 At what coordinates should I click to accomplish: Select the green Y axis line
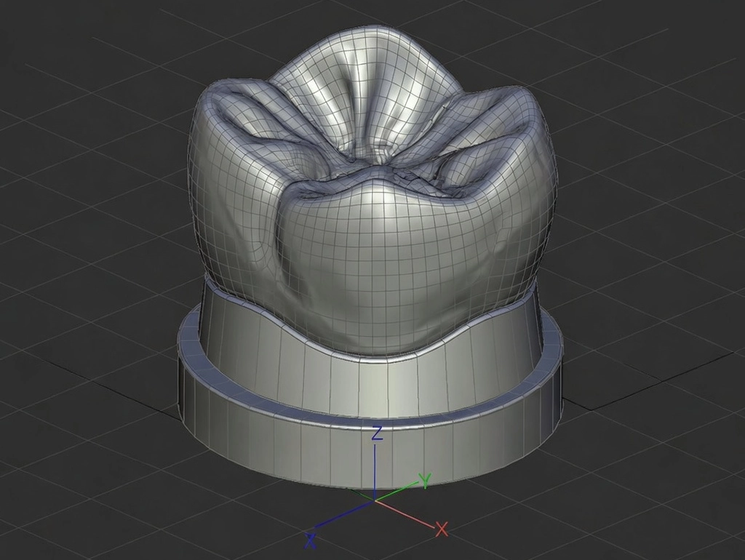pyautogui.click(x=397, y=491)
